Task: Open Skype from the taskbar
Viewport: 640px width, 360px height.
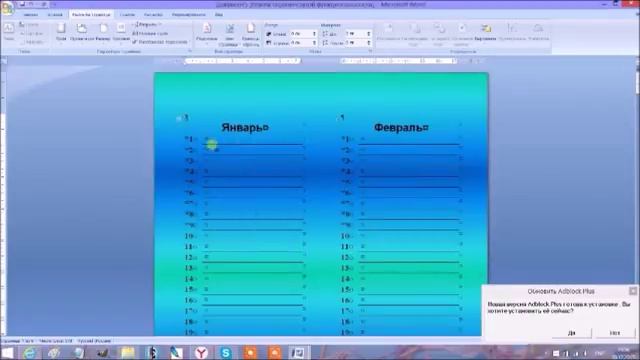Action: [225, 353]
